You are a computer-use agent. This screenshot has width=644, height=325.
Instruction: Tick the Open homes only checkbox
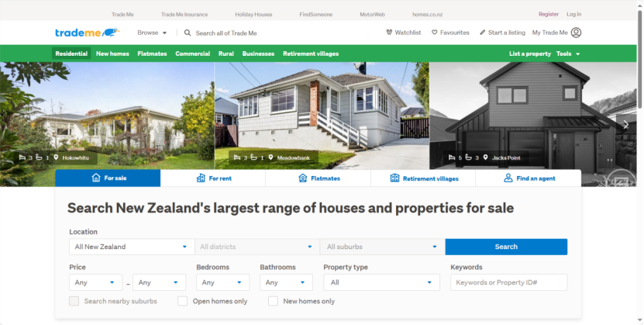pos(182,301)
